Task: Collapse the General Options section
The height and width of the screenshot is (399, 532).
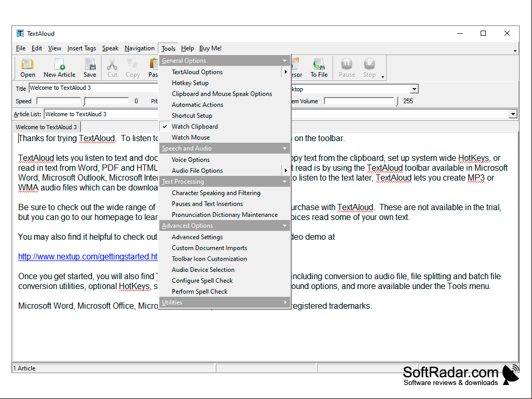Action: coord(284,61)
